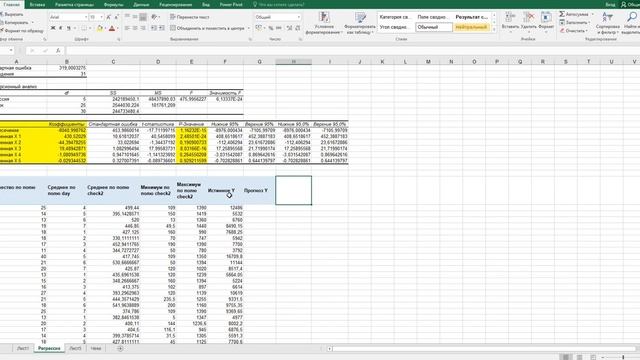This screenshot has width=640, height=360.
Task: Align cell text left
Action: pos(127,28)
